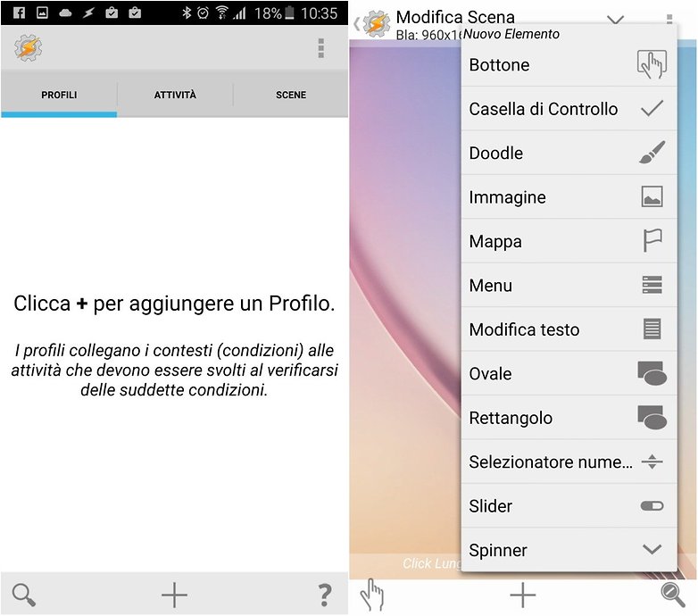Open overflow menu in Modifica Scena screen
Screen dimensions: 698x616
pos(669,19)
